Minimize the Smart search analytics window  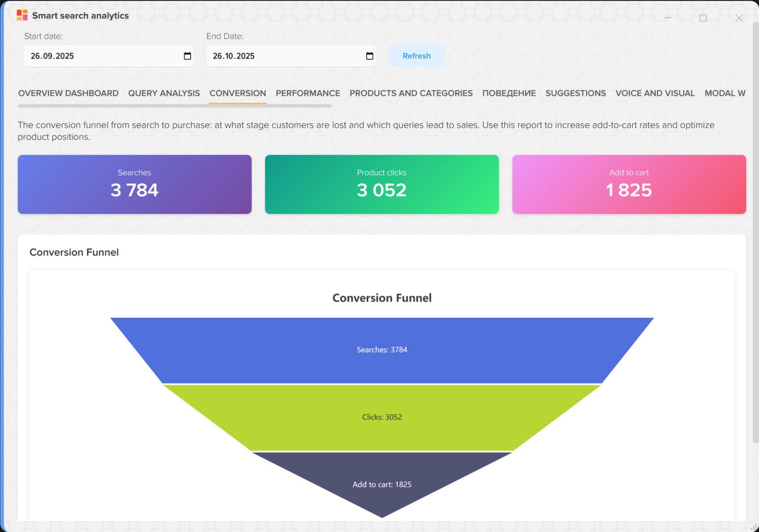[x=668, y=18]
